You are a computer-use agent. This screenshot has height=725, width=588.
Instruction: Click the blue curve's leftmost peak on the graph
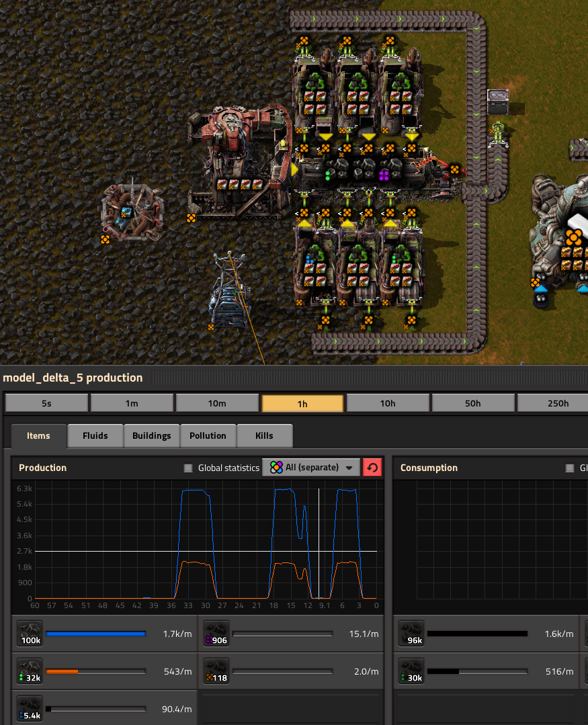194,491
